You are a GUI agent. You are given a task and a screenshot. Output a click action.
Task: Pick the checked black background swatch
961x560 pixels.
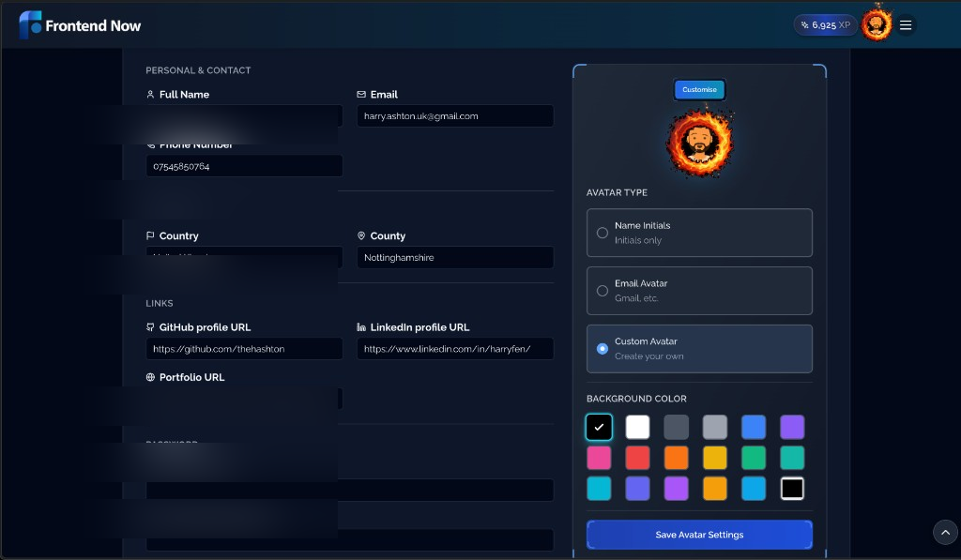(x=599, y=427)
